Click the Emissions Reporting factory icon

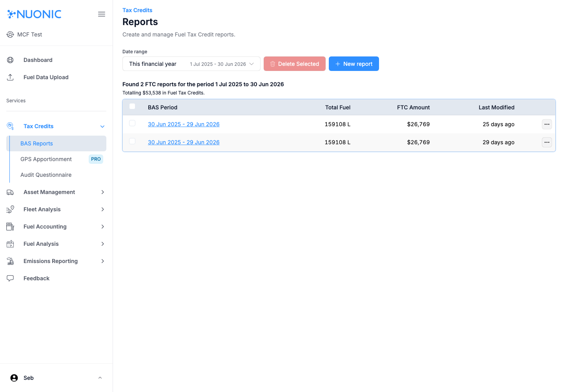10,261
